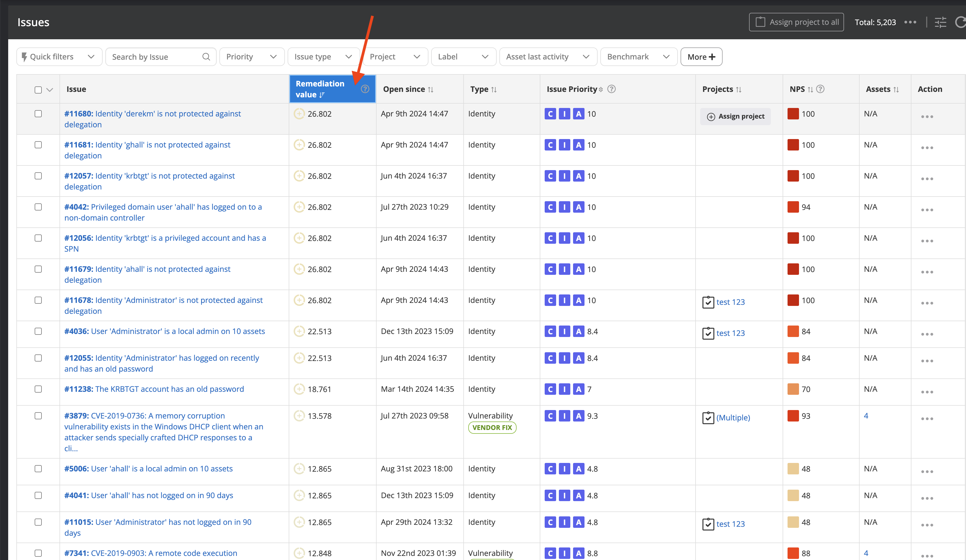Open the Quick filters dropdown
Viewport: 966px width, 560px height.
point(59,57)
